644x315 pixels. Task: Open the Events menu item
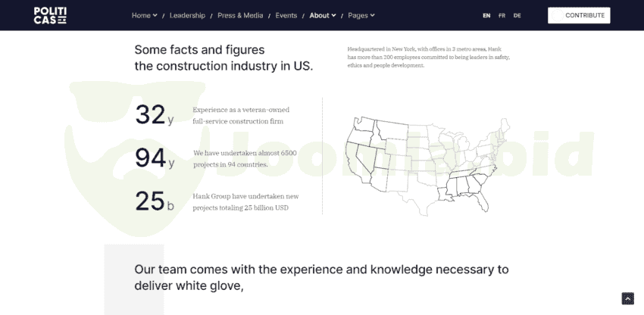286,15
